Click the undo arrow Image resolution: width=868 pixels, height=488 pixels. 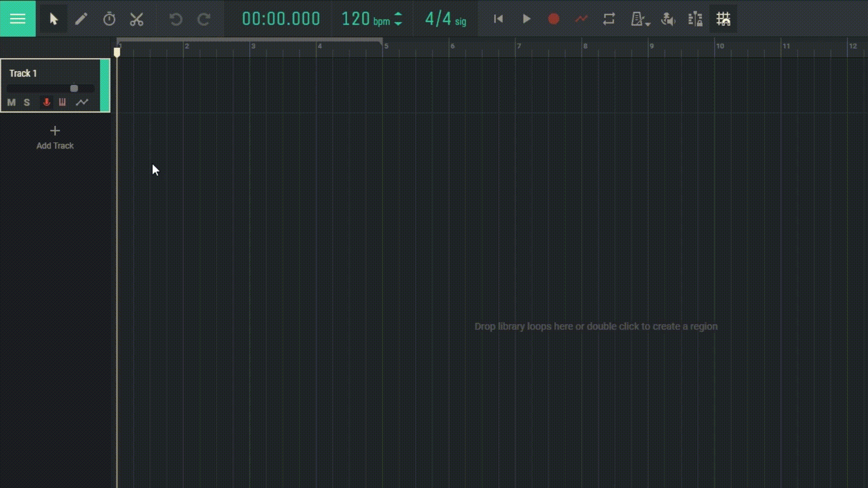[x=176, y=19]
